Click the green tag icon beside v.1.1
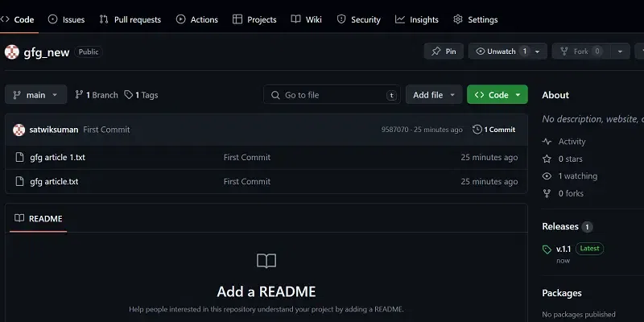 (547, 250)
